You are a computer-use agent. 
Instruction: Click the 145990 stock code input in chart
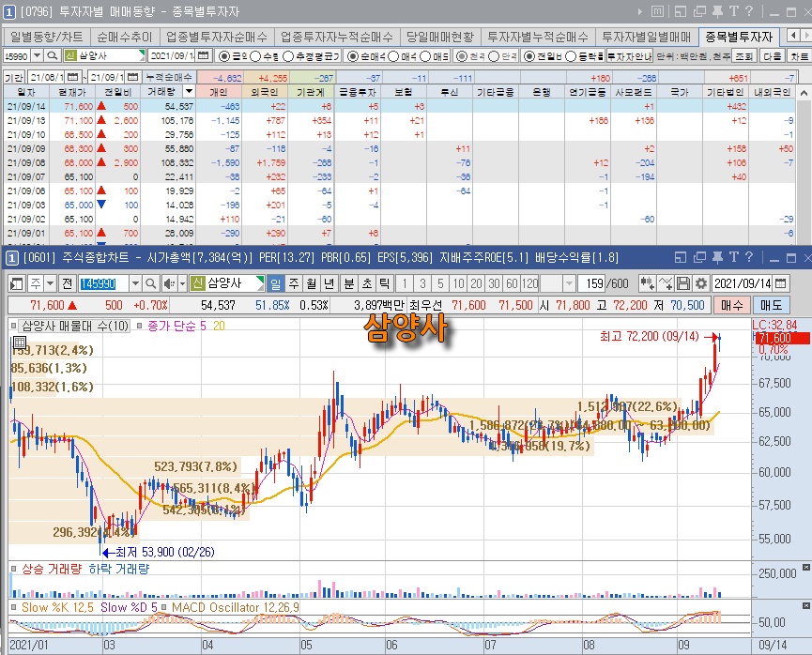pos(103,283)
